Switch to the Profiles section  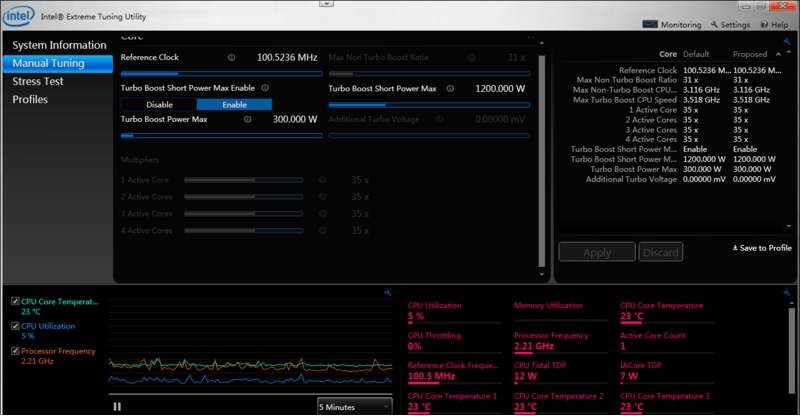(x=30, y=99)
